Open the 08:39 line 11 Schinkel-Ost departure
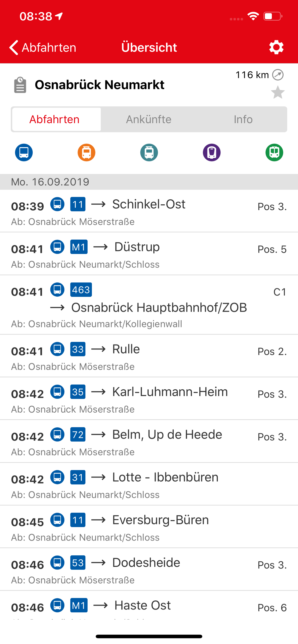 point(149,211)
